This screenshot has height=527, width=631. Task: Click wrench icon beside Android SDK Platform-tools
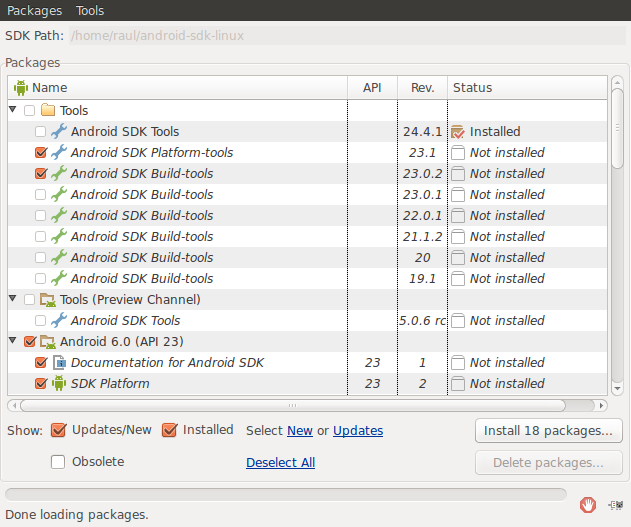(59, 152)
